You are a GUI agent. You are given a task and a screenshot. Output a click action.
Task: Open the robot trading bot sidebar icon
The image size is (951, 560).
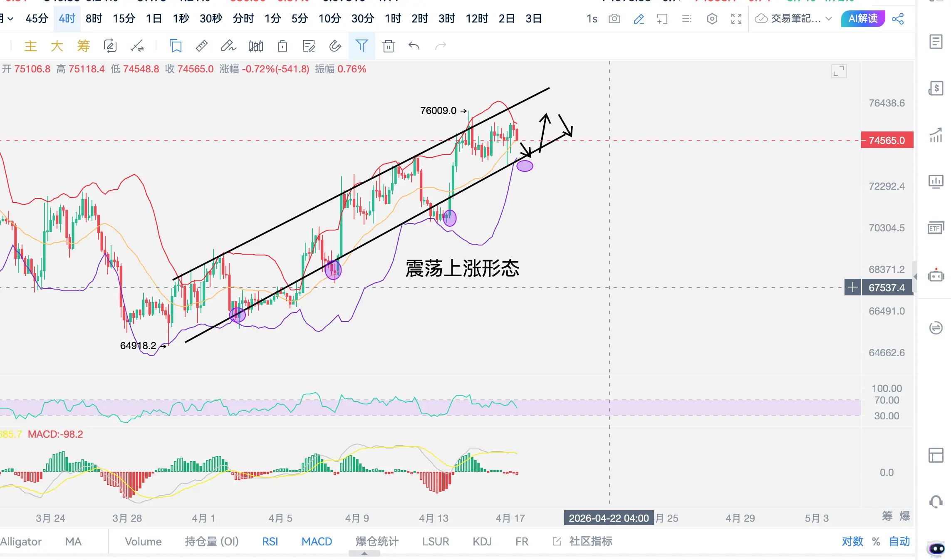point(936,275)
